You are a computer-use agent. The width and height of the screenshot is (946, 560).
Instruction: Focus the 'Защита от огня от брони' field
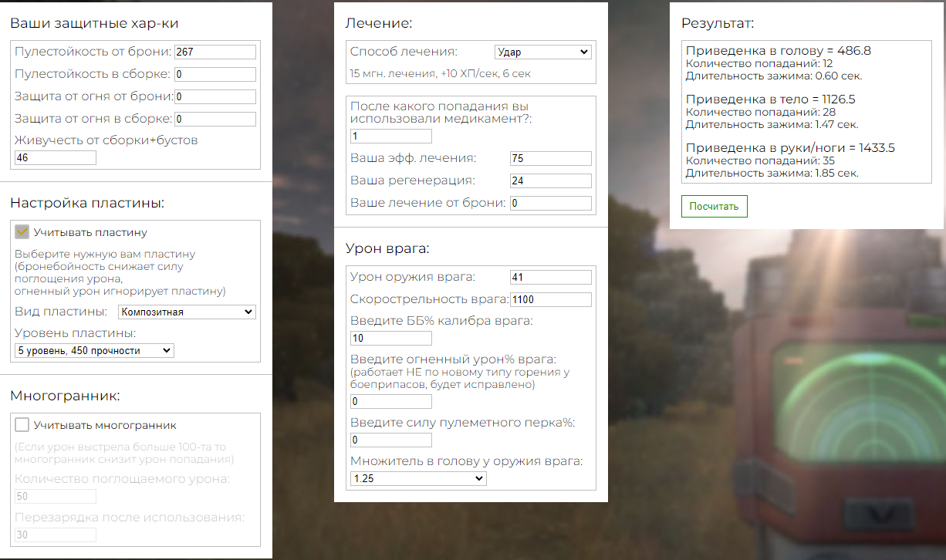click(x=215, y=96)
